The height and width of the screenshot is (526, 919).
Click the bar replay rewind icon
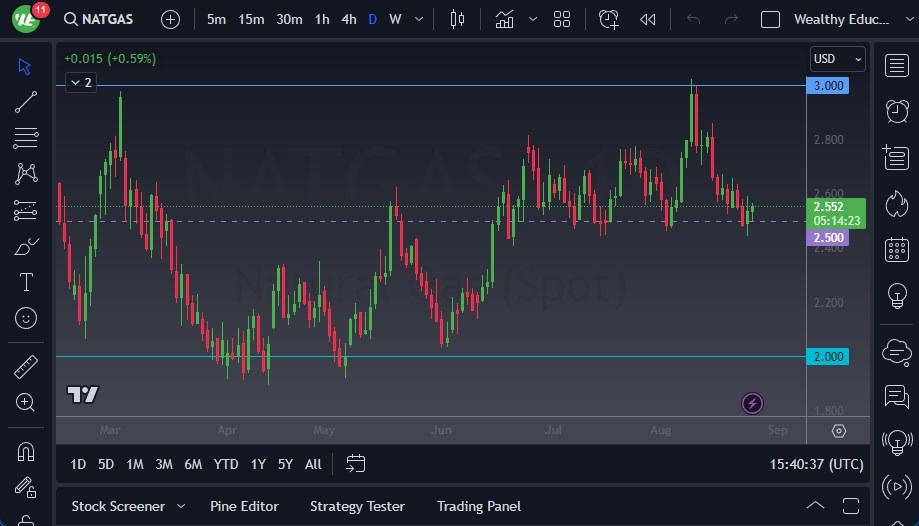pos(648,19)
